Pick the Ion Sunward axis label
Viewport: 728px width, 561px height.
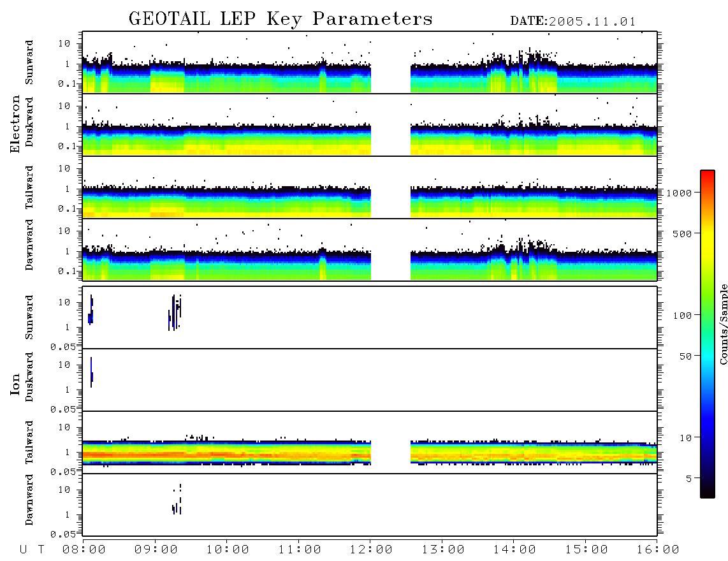(29, 317)
